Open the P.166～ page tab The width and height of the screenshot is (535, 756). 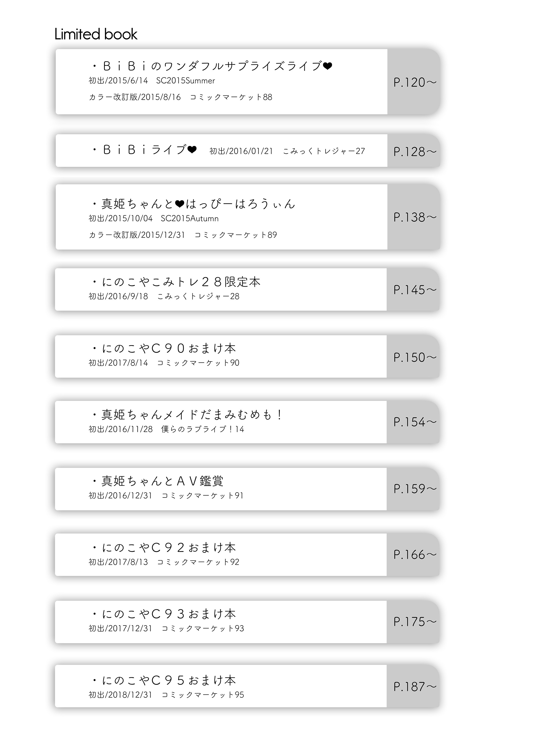tap(413, 555)
